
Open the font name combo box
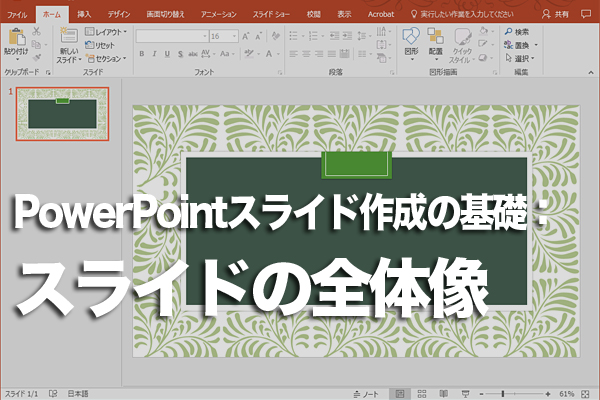point(172,36)
